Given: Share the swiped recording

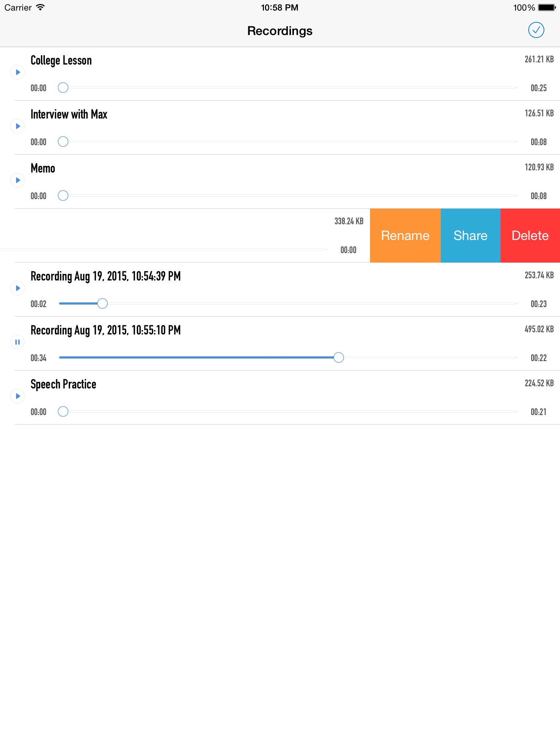Looking at the screenshot, I should 470,236.
